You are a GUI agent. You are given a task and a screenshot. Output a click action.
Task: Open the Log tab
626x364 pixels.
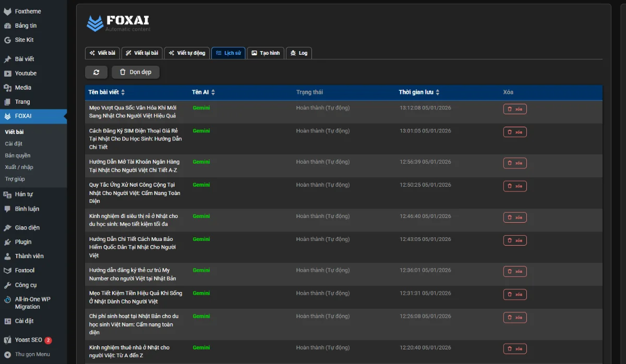pos(298,53)
